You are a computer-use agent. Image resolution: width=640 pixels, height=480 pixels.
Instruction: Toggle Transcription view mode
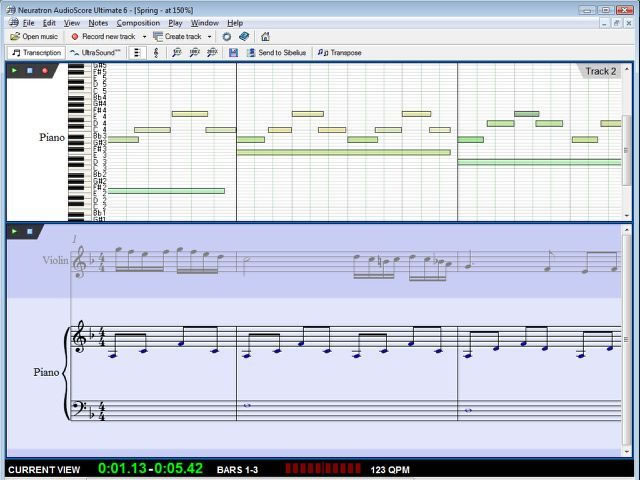point(36,52)
